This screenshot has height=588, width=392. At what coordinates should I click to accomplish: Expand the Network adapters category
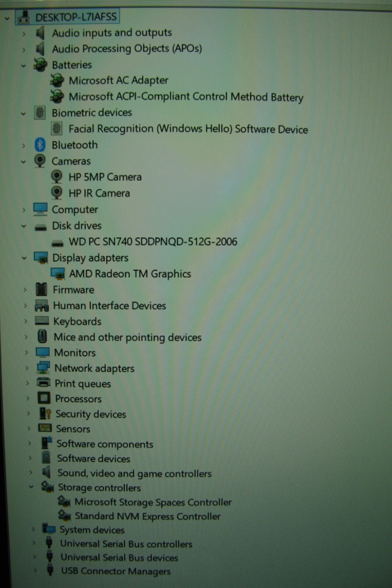(27, 368)
